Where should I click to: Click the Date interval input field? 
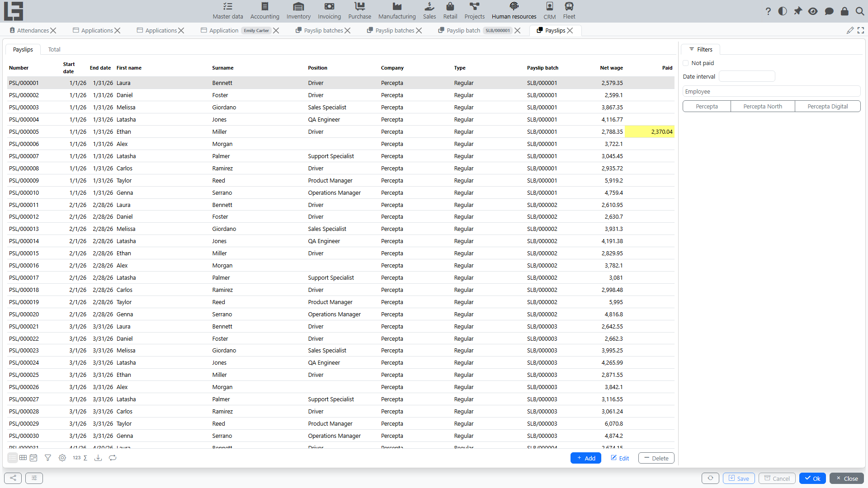pos(747,76)
